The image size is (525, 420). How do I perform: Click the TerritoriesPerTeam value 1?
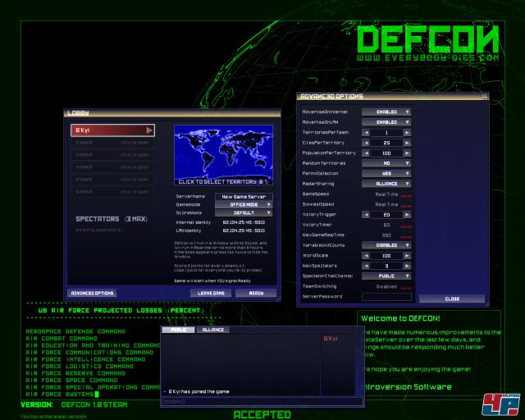click(386, 133)
